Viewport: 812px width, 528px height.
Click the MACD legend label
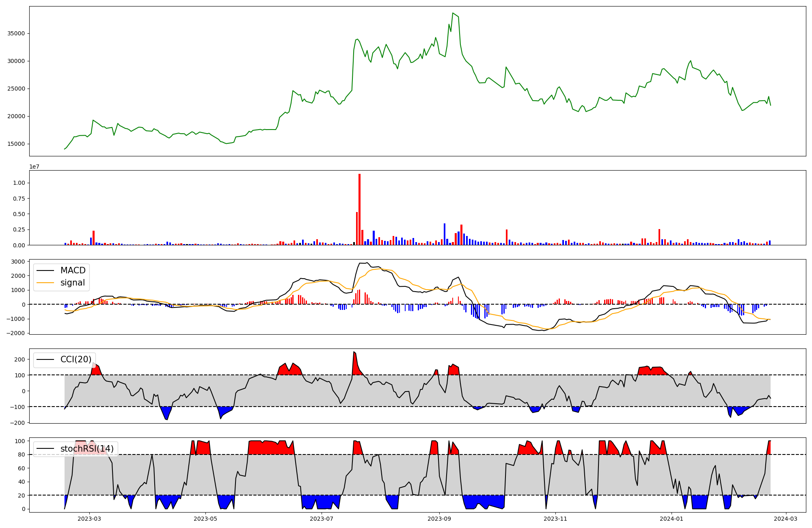[x=73, y=270]
